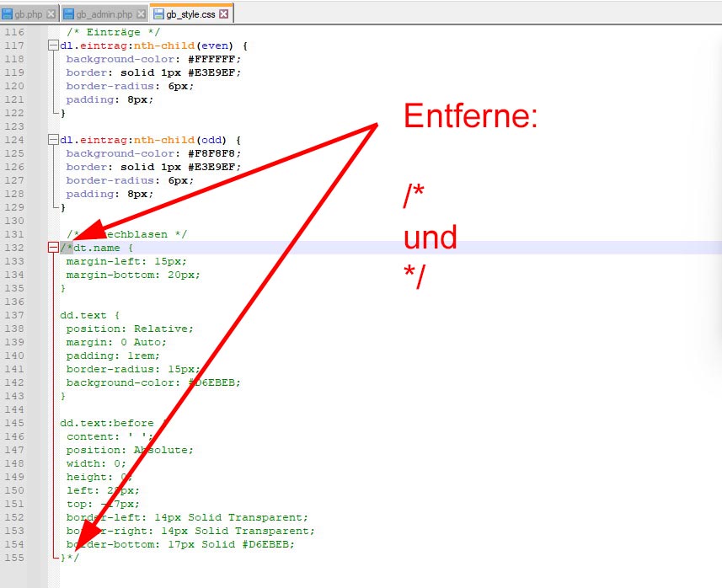Collapse the nth-child(odd) block fold marker
The image size is (722, 588).
pos(53,140)
